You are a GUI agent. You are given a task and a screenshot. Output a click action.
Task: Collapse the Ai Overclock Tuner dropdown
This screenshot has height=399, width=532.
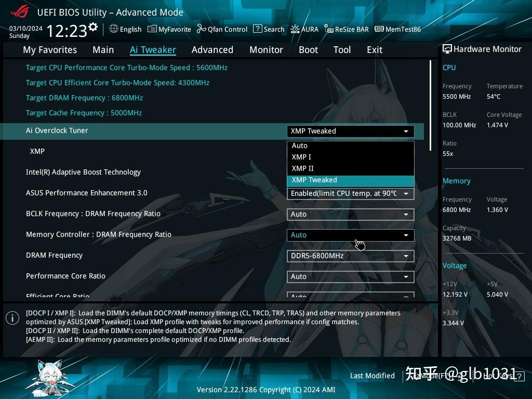coord(351,131)
